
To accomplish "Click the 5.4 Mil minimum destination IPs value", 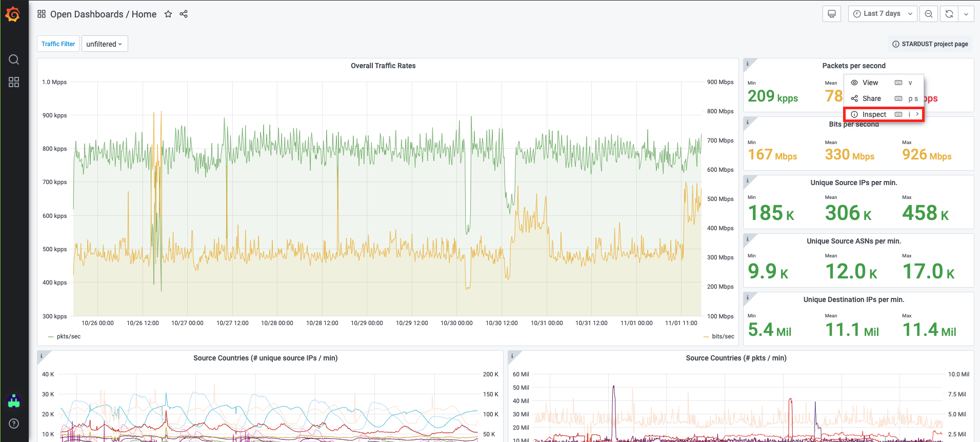I will pos(770,330).
